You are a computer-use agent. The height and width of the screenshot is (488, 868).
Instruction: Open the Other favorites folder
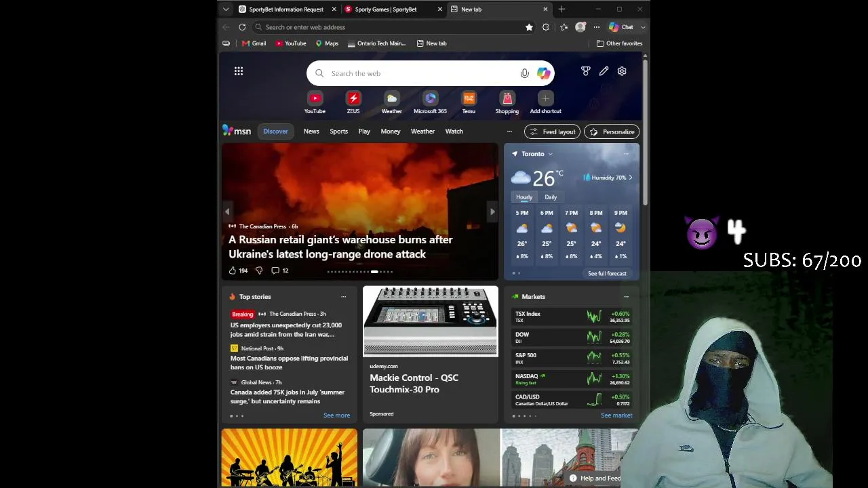[x=619, y=43]
